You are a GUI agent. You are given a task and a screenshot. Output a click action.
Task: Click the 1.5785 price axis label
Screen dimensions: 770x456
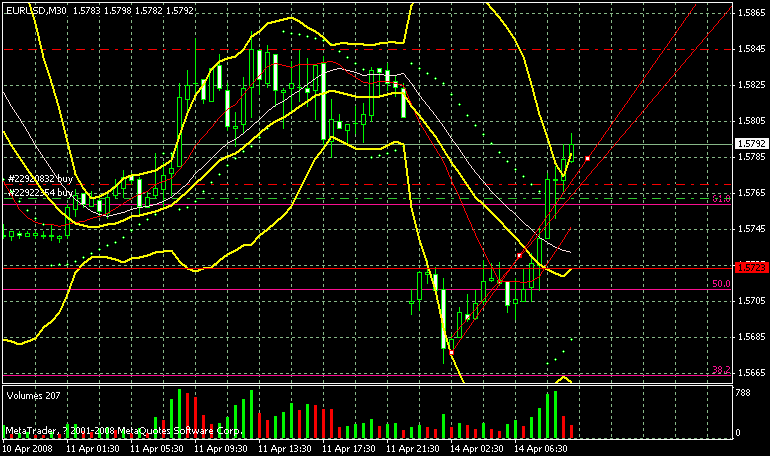[752, 157]
